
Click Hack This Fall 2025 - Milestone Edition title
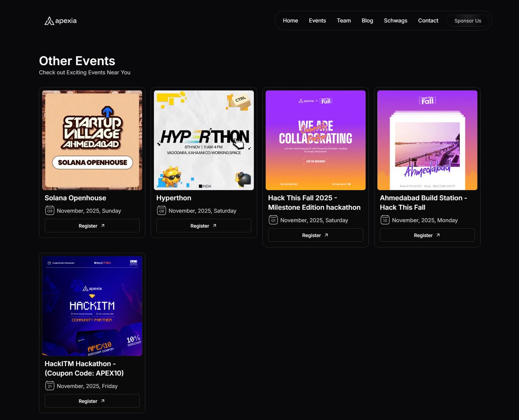(x=314, y=203)
